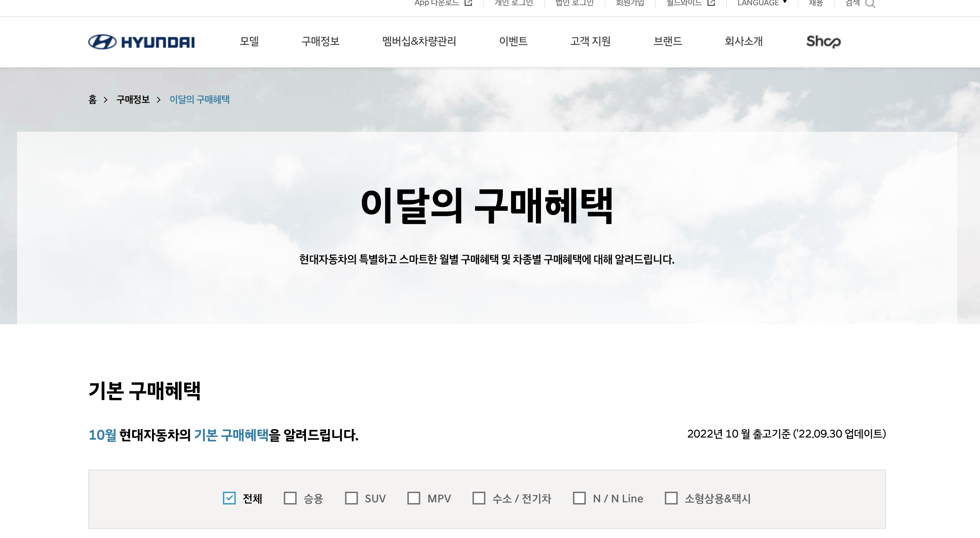This screenshot has height=538, width=980.
Task: Click the search magnifier icon
Action: tap(870, 4)
